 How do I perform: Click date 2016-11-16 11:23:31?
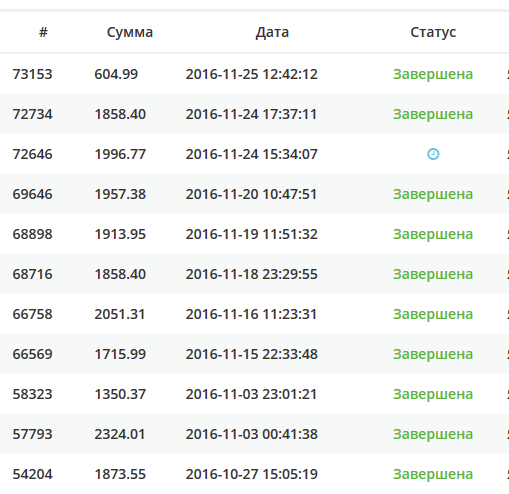coord(251,314)
